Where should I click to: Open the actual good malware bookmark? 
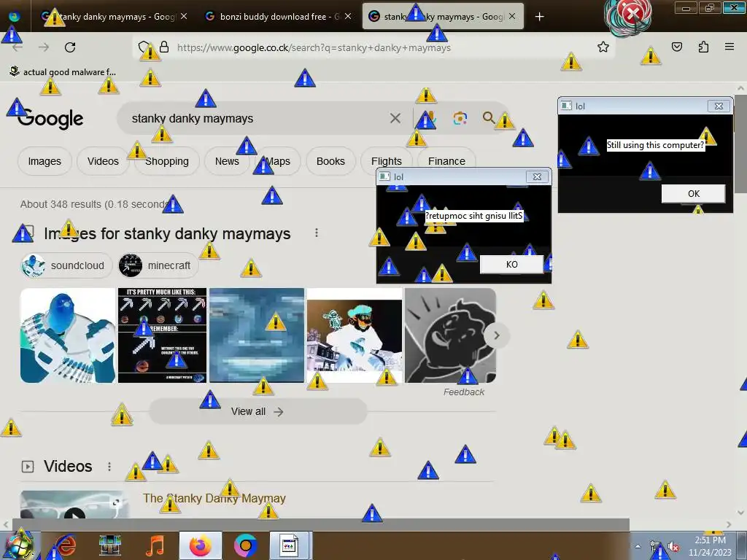point(63,72)
